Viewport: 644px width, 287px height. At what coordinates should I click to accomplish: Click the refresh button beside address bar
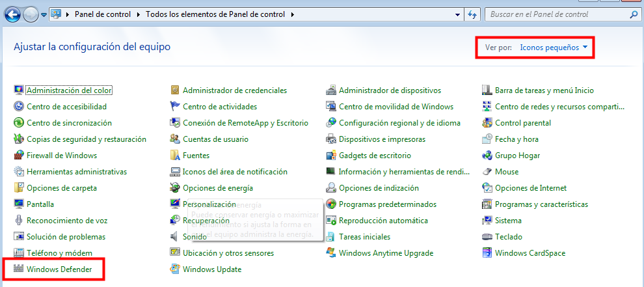click(x=473, y=14)
